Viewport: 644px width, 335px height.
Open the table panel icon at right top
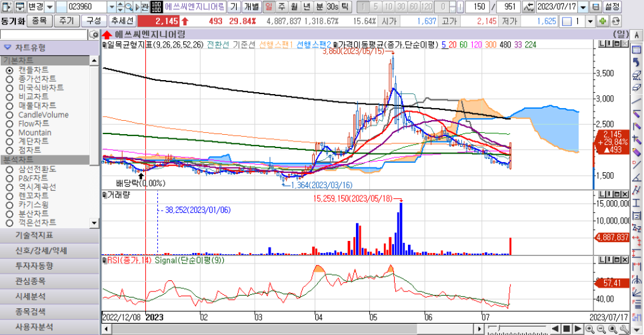coord(637,49)
